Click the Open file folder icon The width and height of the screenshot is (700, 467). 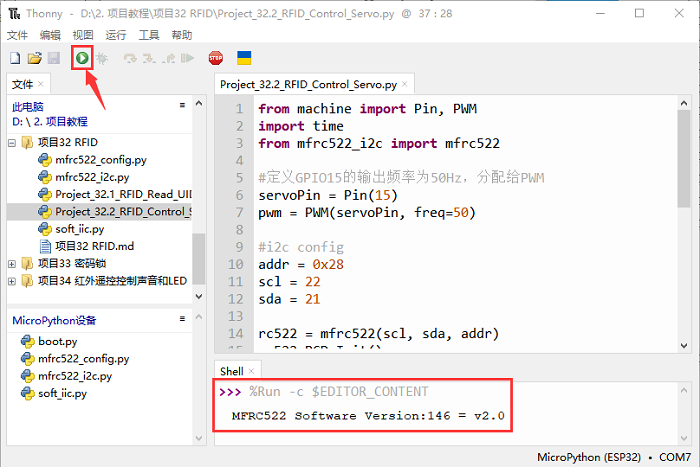34,59
